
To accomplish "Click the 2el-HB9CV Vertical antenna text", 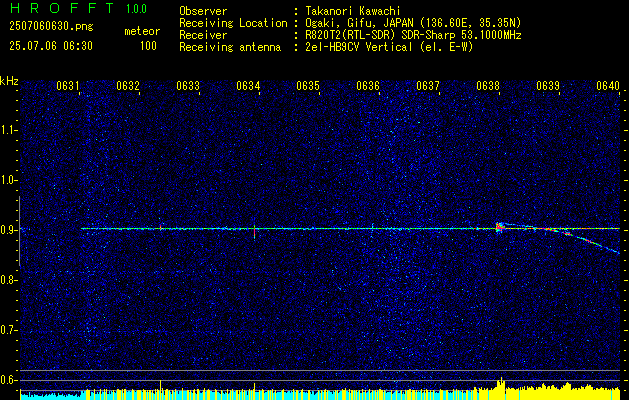I will [x=390, y=47].
